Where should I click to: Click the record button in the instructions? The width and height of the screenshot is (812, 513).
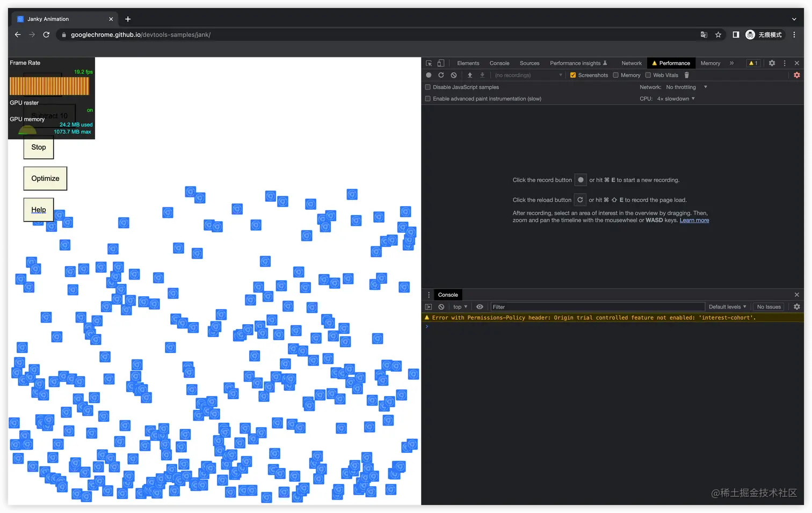(581, 180)
